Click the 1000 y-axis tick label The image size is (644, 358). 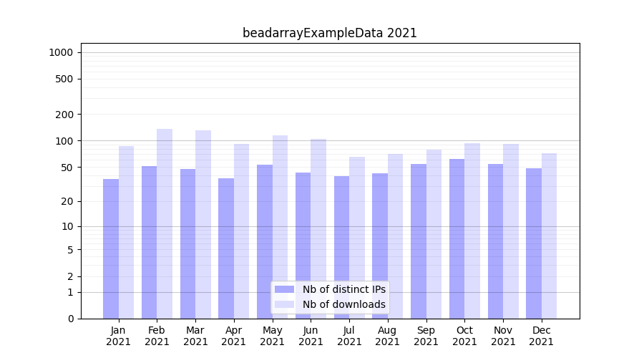tap(60, 52)
